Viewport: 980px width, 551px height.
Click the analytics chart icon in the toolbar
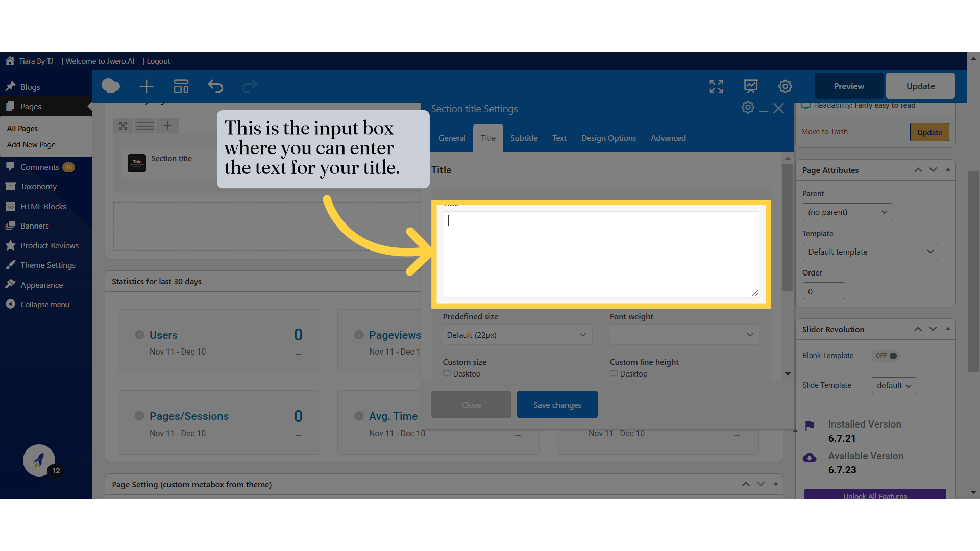click(x=750, y=86)
